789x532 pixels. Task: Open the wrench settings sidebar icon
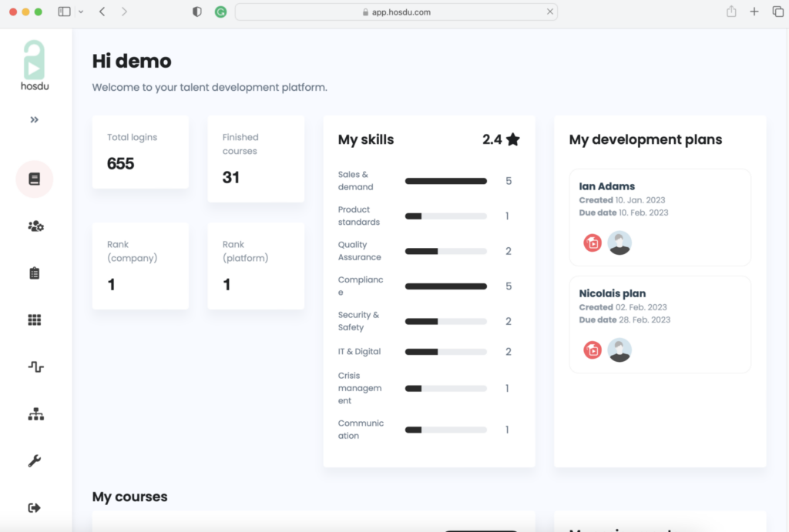tap(35, 461)
